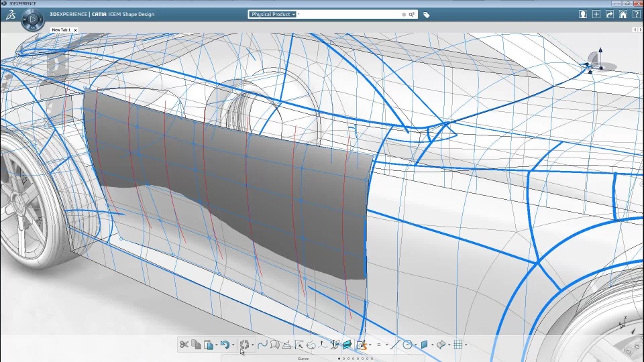This screenshot has width=644, height=362.
Task: Clear the search field with round button
Action: (x=404, y=14)
